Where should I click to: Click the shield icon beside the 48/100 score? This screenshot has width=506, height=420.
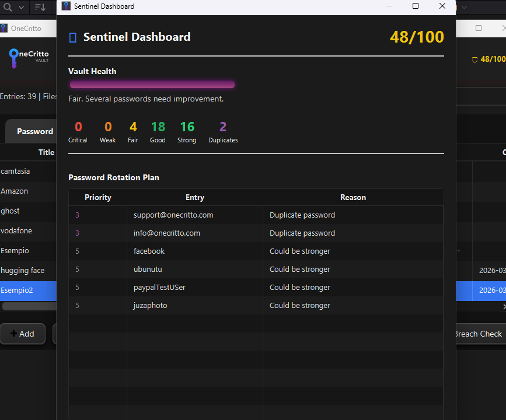point(474,59)
